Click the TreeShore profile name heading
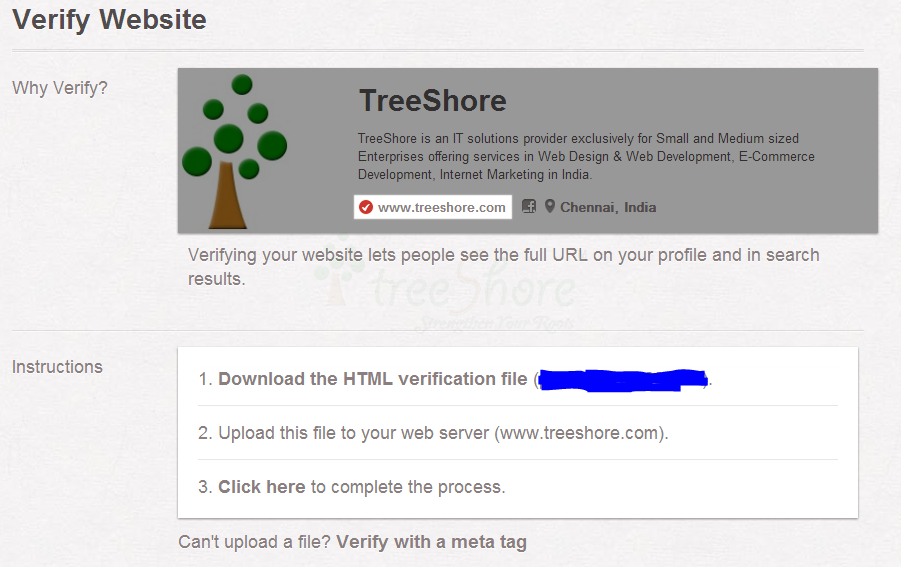901x567 pixels. 433,101
